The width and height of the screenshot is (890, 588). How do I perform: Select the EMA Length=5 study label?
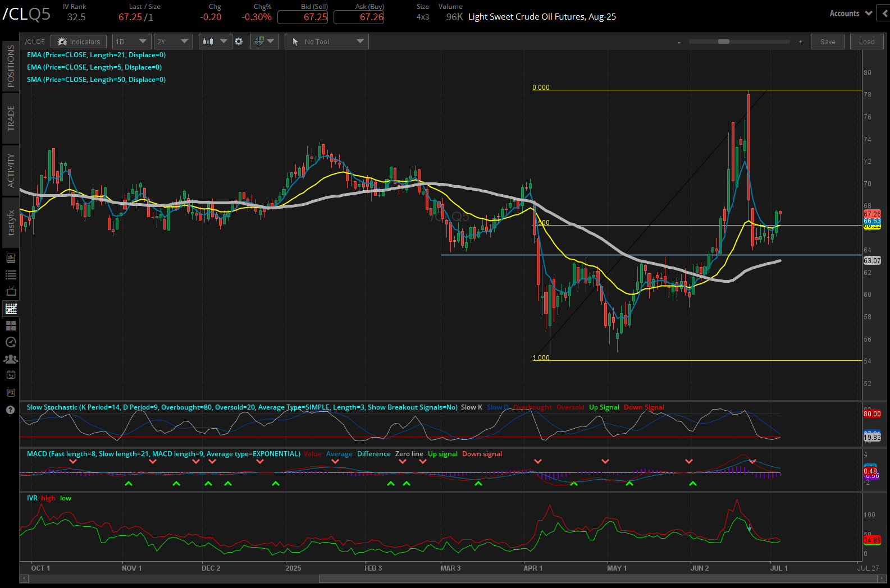pos(94,67)
